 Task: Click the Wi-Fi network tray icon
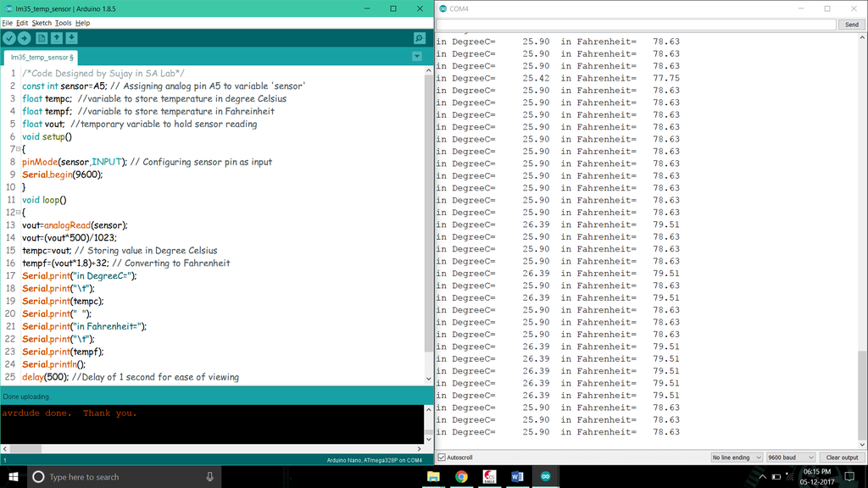(790, 476)
